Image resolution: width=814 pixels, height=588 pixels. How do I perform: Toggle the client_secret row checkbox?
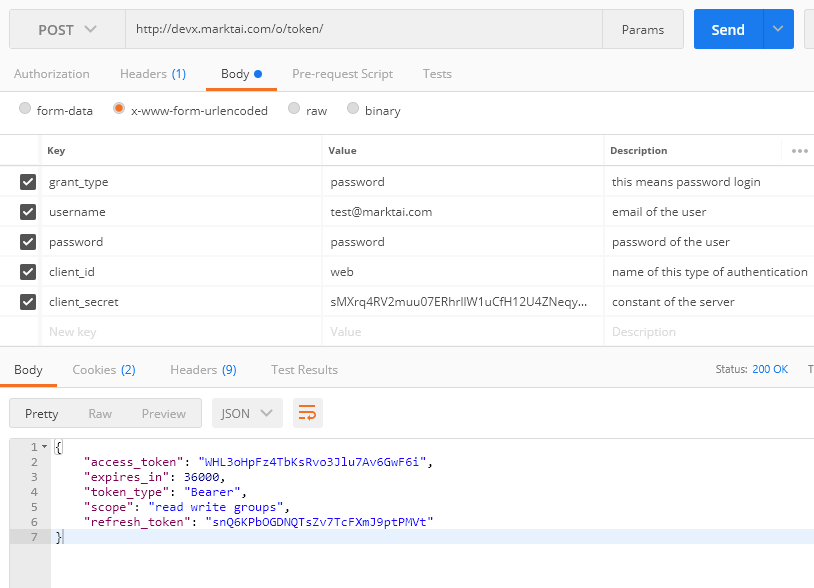tap(27, 301)
